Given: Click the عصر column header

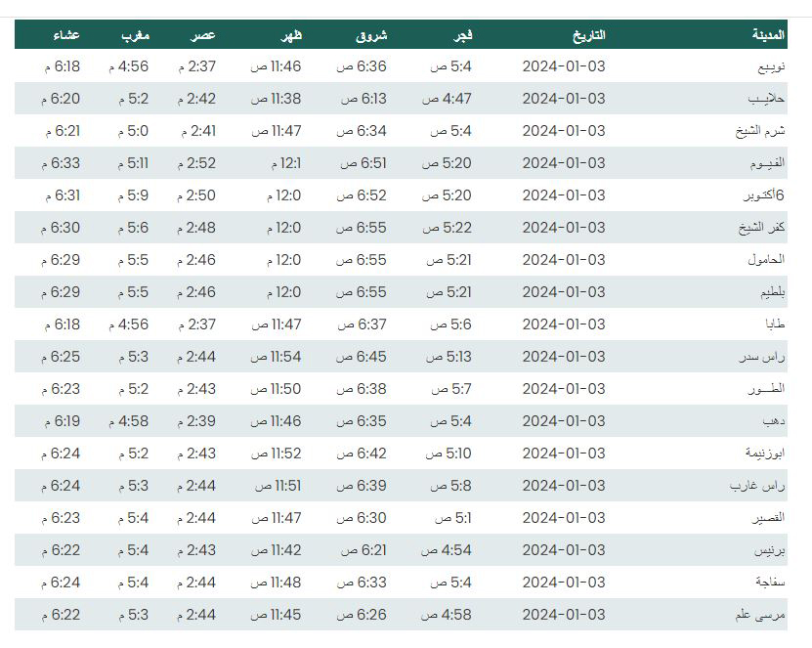Looking at the screenshot, I should pyautogui.click(x=203, y=35).
